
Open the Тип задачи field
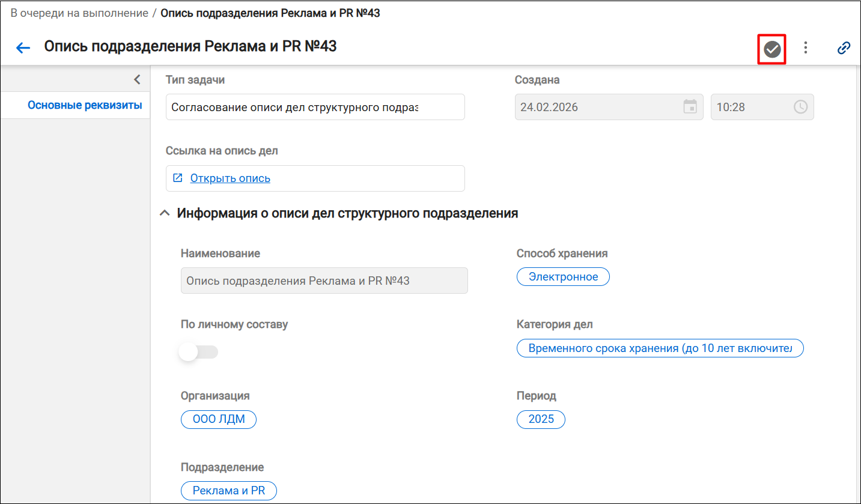point(315,107)
